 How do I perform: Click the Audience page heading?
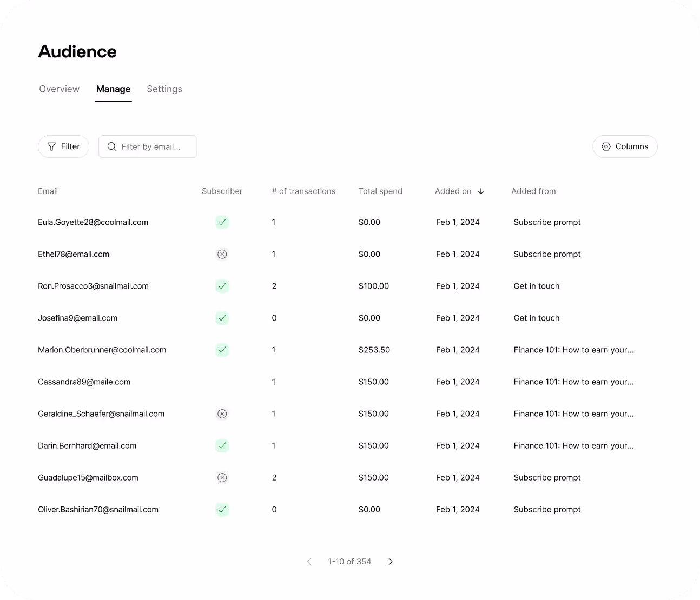click(x=77, y=51)
